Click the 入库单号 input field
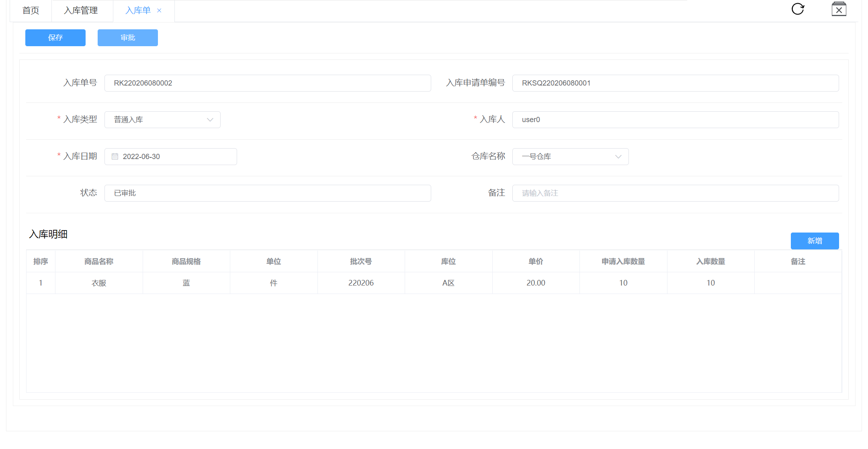868x449 pixels. click(267, 83)
